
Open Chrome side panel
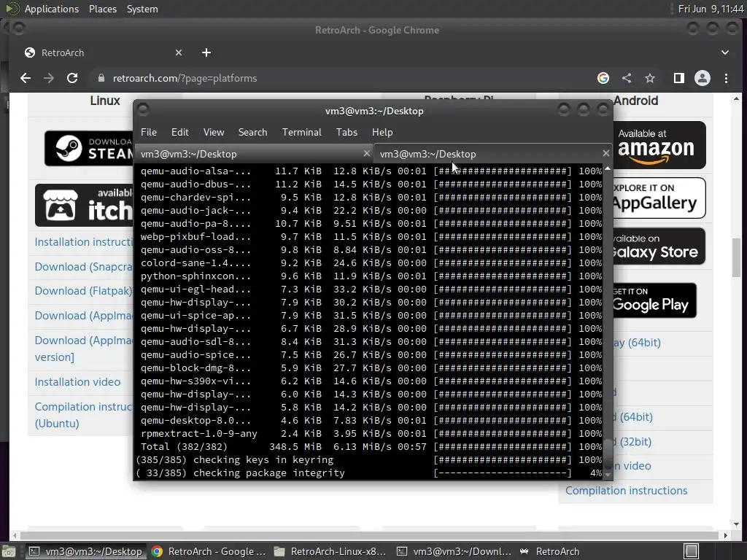tap(679, 78)
